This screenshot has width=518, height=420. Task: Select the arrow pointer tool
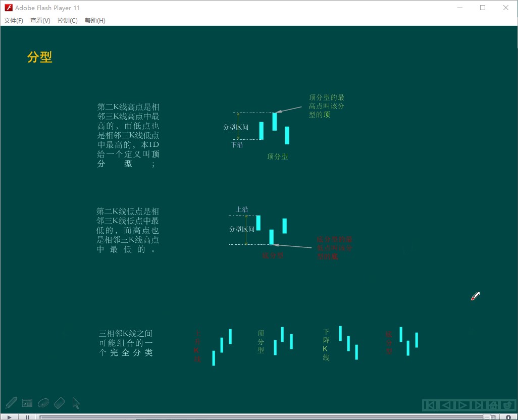[x=76, y=403]
